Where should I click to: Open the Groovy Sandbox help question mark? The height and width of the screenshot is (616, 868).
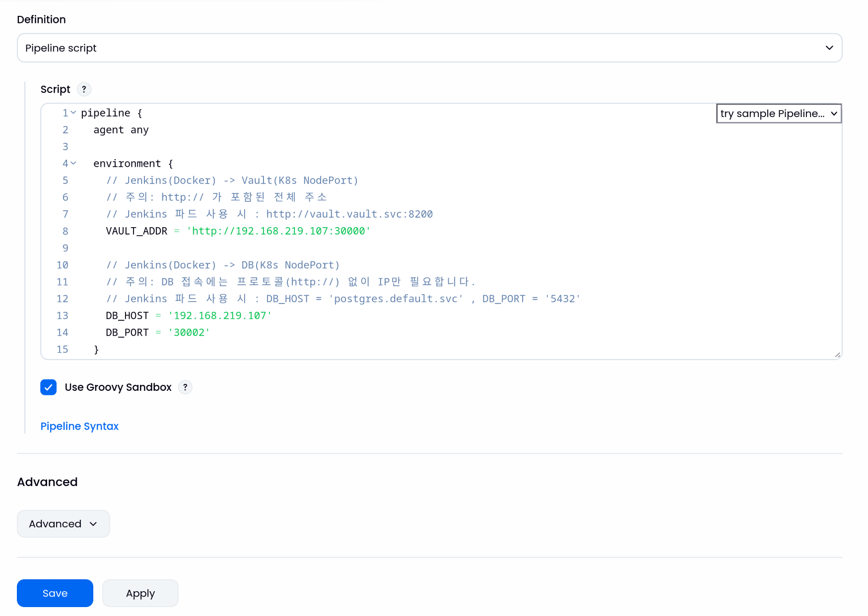click(x=185, y=387)
